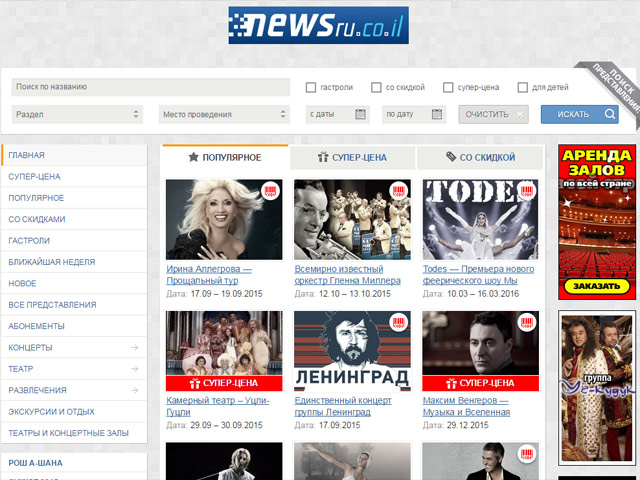Open 'Ирина Аллегрова — Прощальный тур' link
This screenshot has height=480, width=640.
pyautogui.click(x=209, y=275)
